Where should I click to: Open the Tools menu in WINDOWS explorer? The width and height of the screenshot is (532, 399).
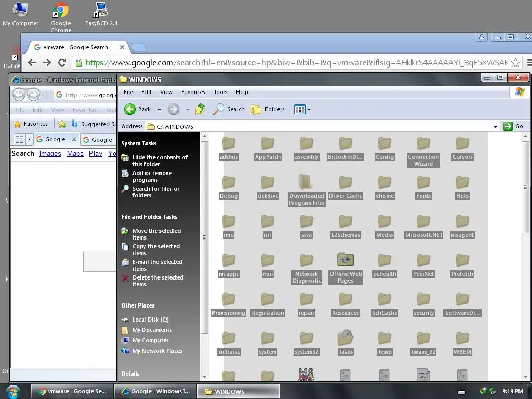click(220, 92)
